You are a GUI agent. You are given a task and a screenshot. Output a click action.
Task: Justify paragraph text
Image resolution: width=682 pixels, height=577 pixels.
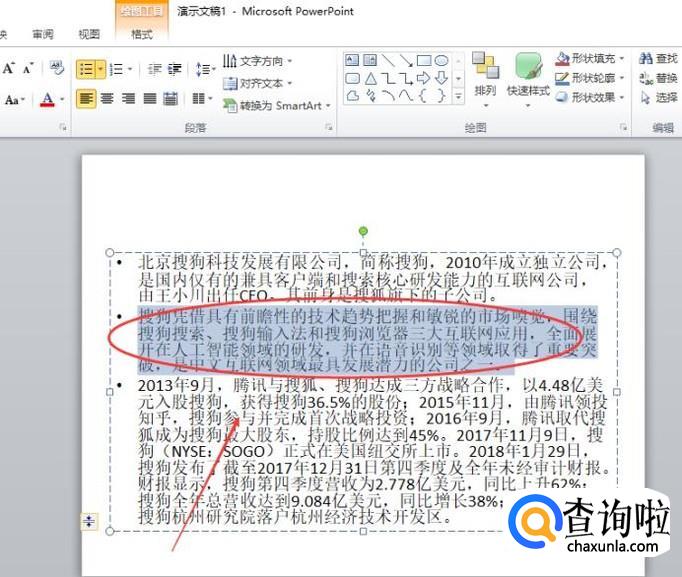(x=150, y=99)
